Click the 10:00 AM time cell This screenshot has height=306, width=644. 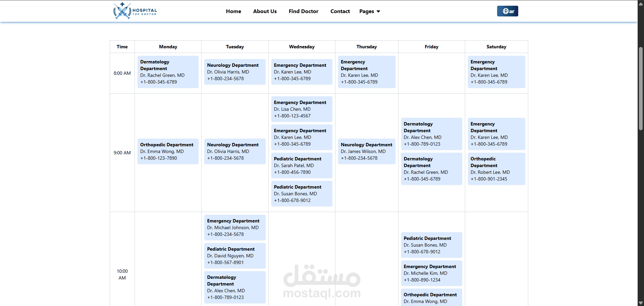(122, 274)
